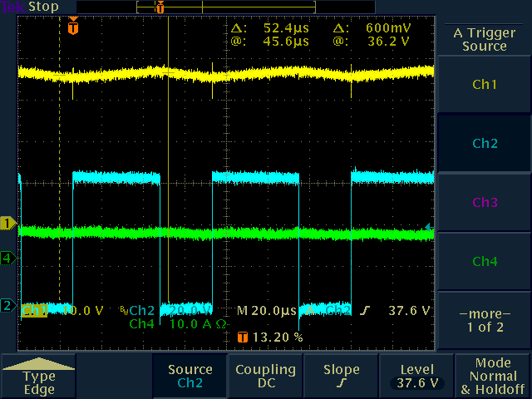The width and height of the screenshot is (532, 399).
Task: Click the channel 2 ground reference marker
Action: pos(8,306)
